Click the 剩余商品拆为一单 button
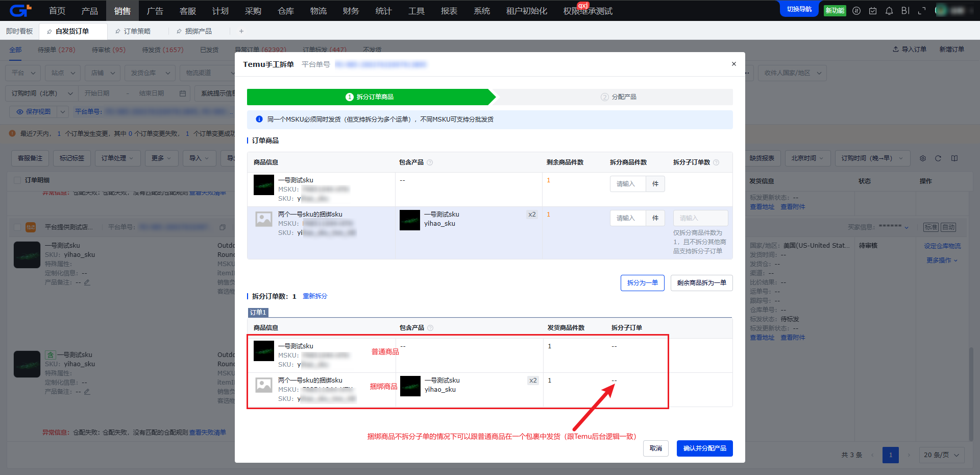980x475 pixels. tap(702, 283)
